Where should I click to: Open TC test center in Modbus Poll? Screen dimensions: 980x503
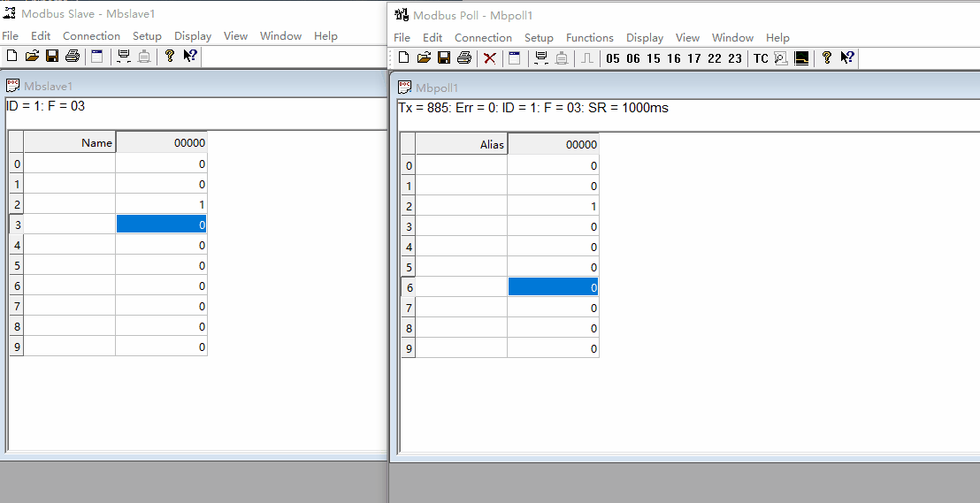pos(761,59)
